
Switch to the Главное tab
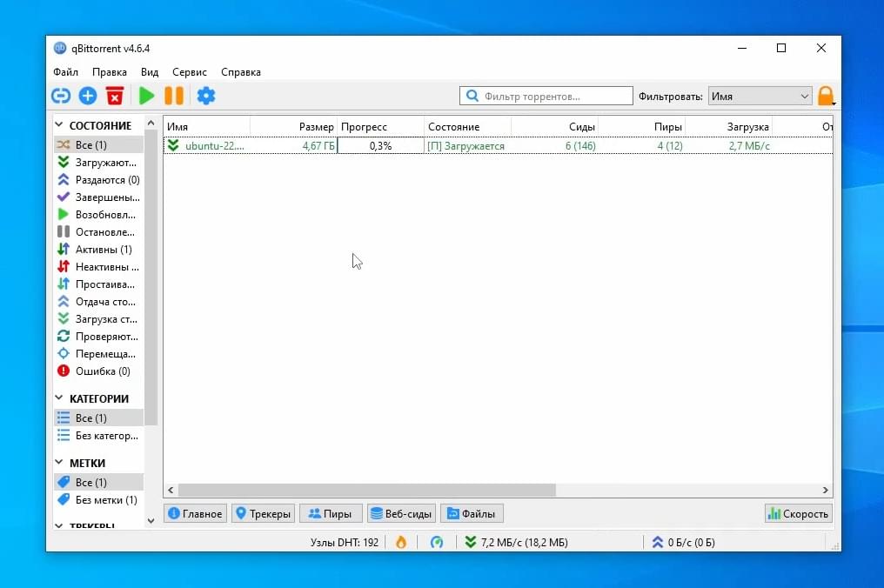195,513
